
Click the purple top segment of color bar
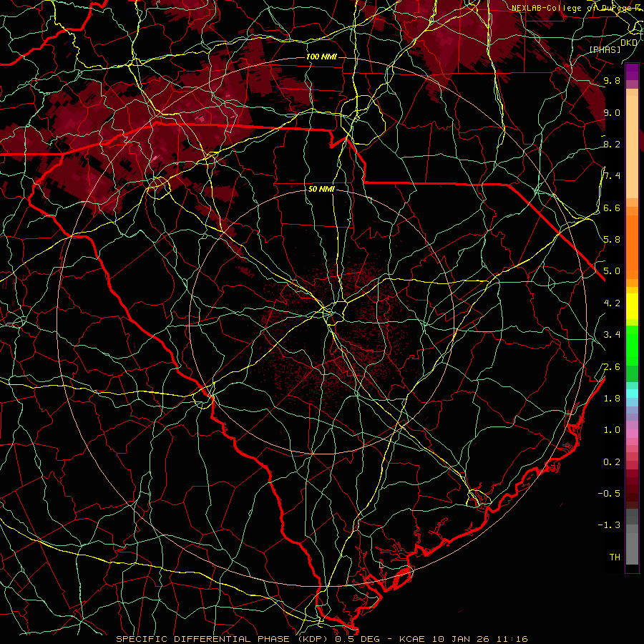click(x=632, y=72)
